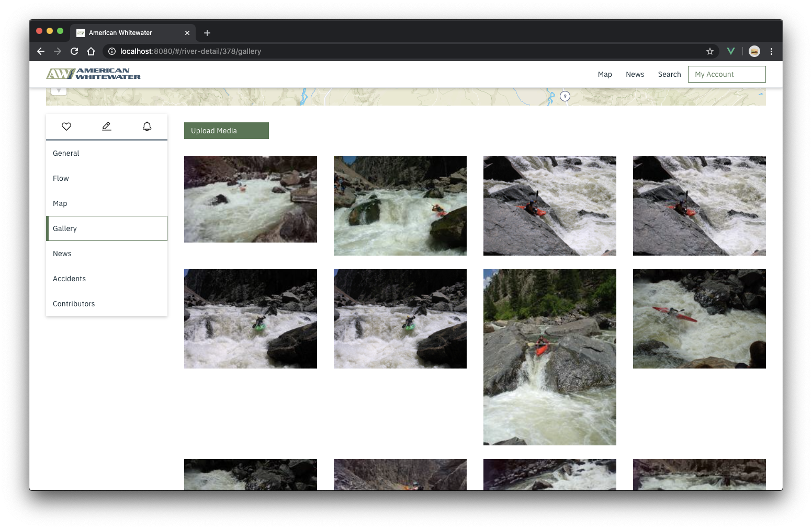Bookmark page with the star icon

(709, 51)
